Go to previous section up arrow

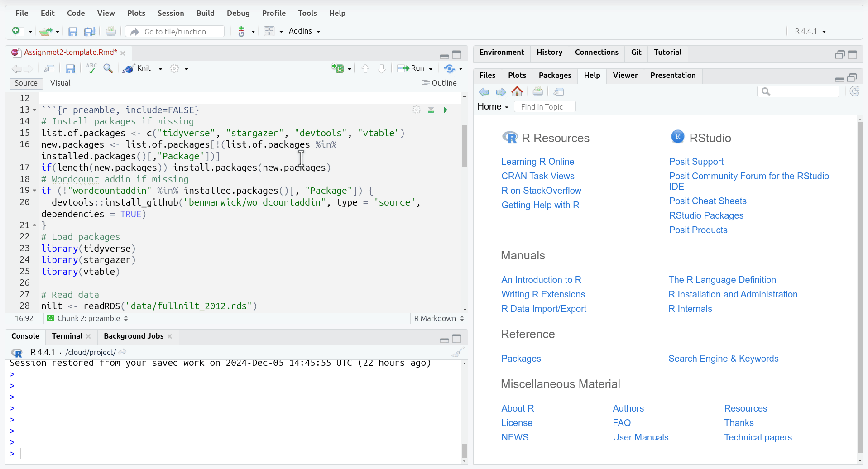point(365,68)
